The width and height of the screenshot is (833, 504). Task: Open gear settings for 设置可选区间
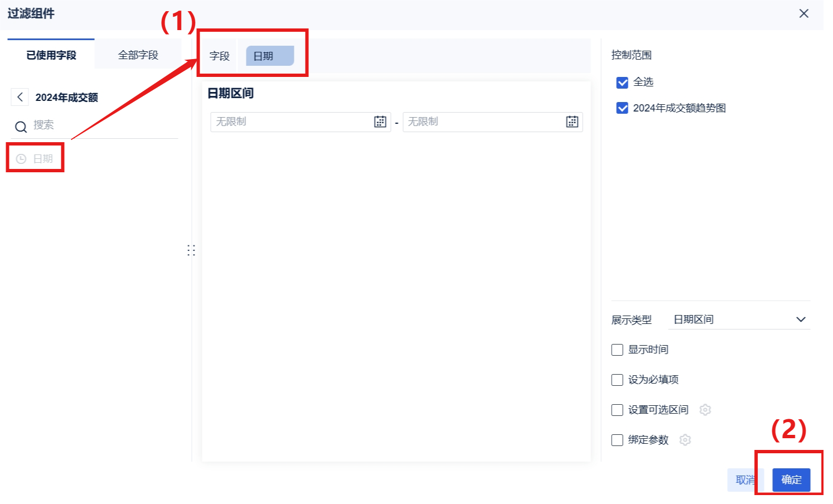(x=705, y=410)
